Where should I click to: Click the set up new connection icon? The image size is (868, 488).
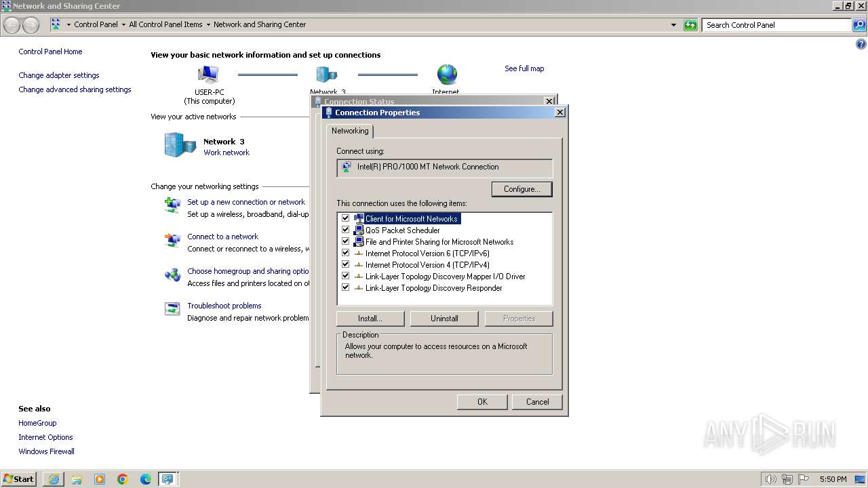172,205
